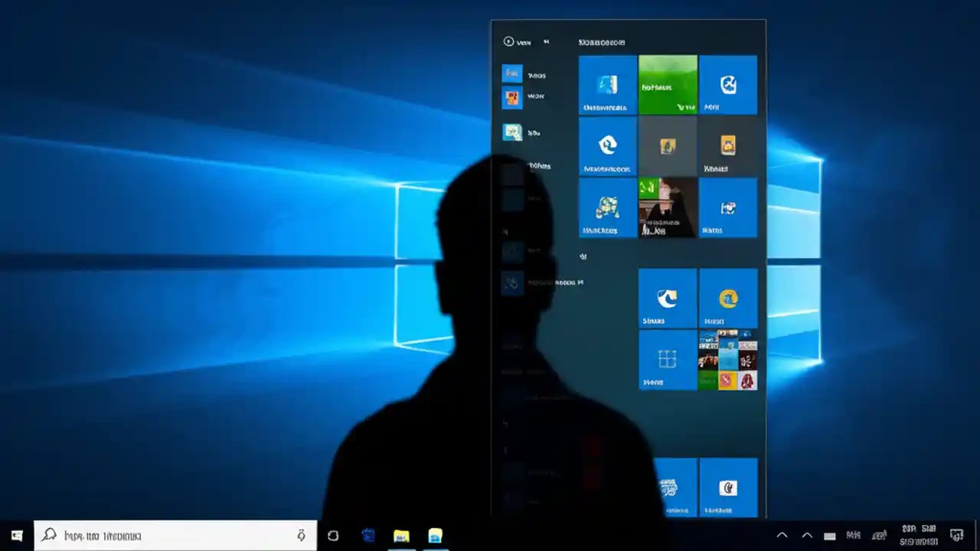Click the Pictures icon in the Start sidebar
This screenshot has height=551, width=980.
511,132
